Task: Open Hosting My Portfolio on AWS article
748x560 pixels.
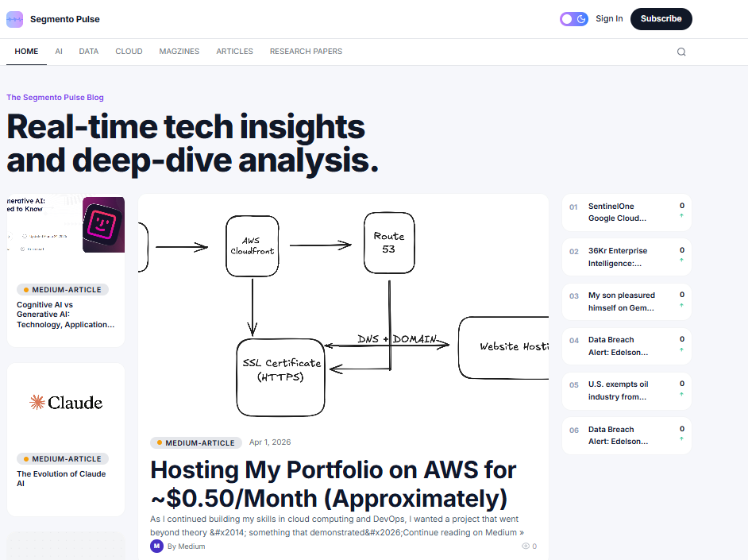Action: click(x=334, y=484)
